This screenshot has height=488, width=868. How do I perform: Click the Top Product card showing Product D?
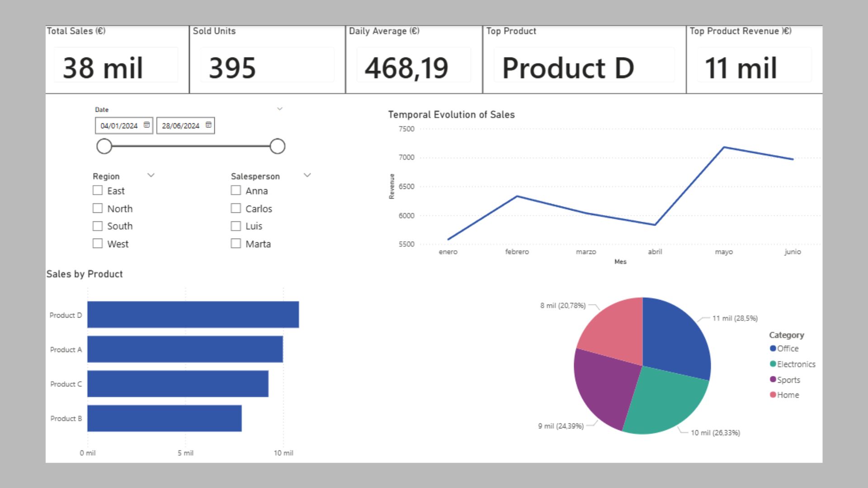(583, 67)
